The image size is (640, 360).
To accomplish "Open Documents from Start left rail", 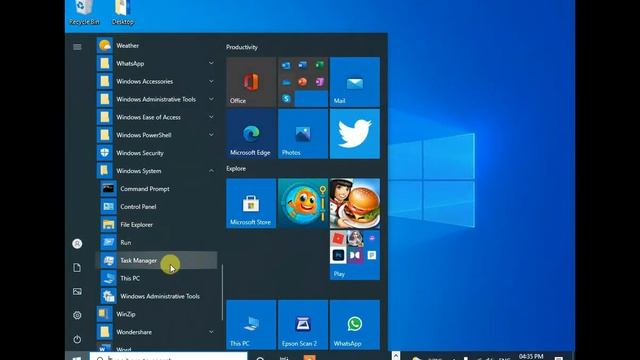I will click(x=77, y=268).
